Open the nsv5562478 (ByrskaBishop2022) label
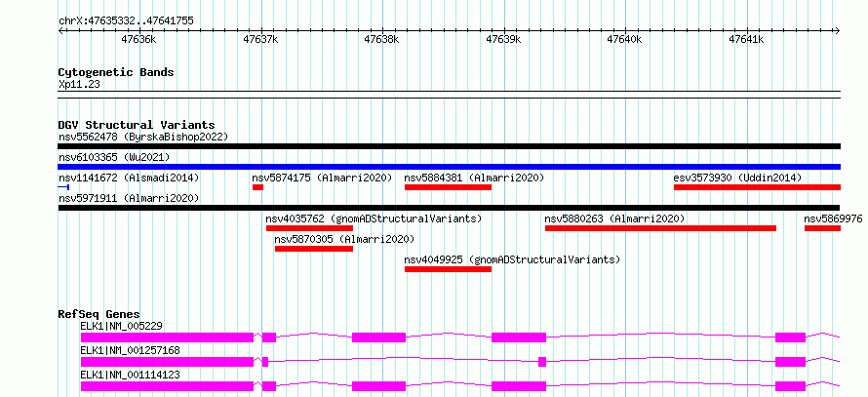The width and height of the screenshot is (868, 397). tap(143, 137)
